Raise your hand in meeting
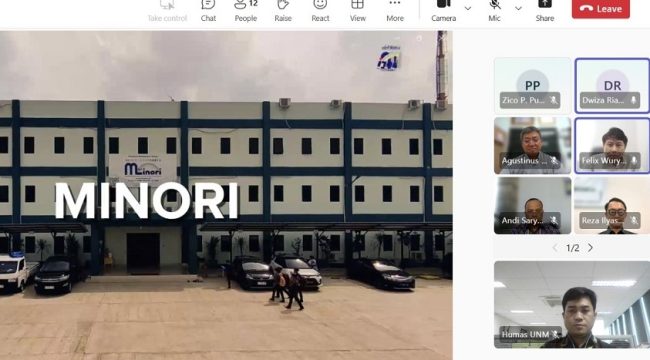The image size is (650, 360). pyautogui.click(x=283, y=11)
